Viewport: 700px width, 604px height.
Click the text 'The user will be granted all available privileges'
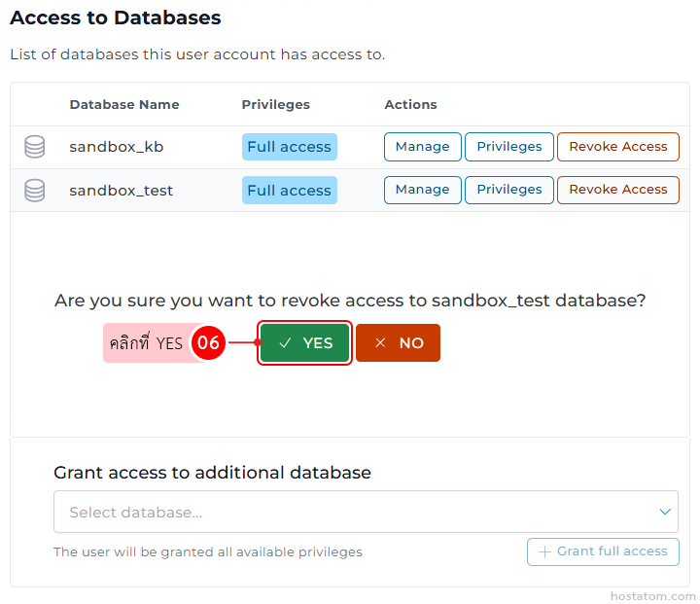(x=208, y=552)
